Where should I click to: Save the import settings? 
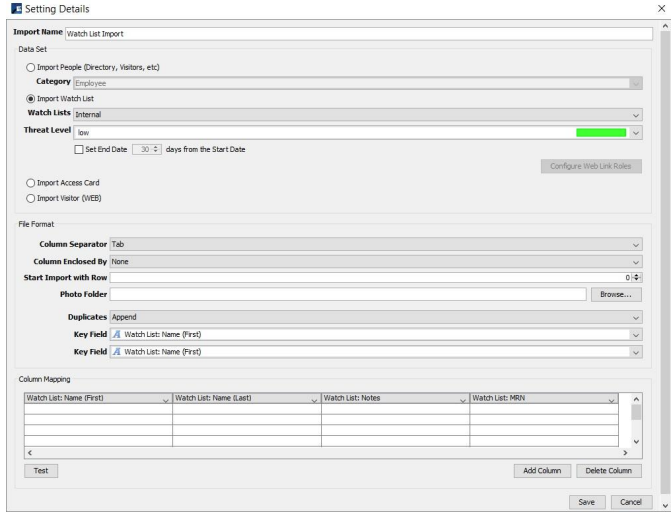click(586, 500)
